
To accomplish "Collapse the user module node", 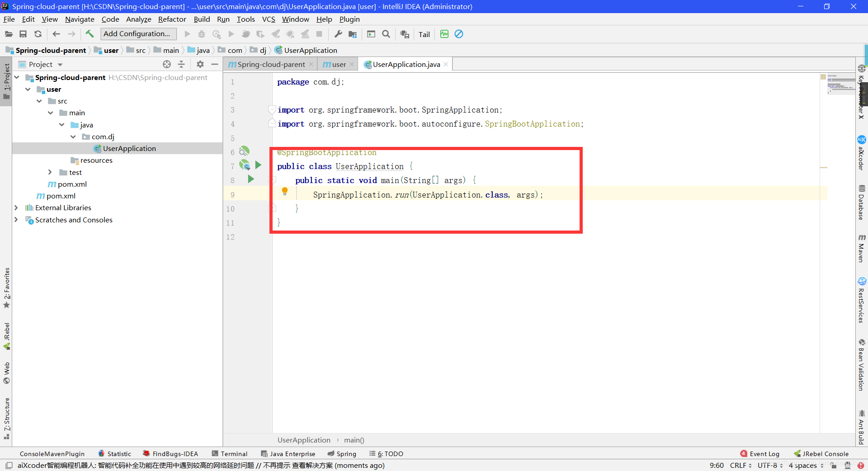I will click(x=28, y=89).
